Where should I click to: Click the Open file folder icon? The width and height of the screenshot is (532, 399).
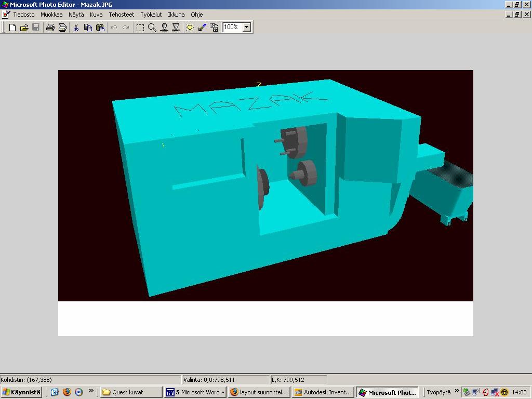click(24, 28)
